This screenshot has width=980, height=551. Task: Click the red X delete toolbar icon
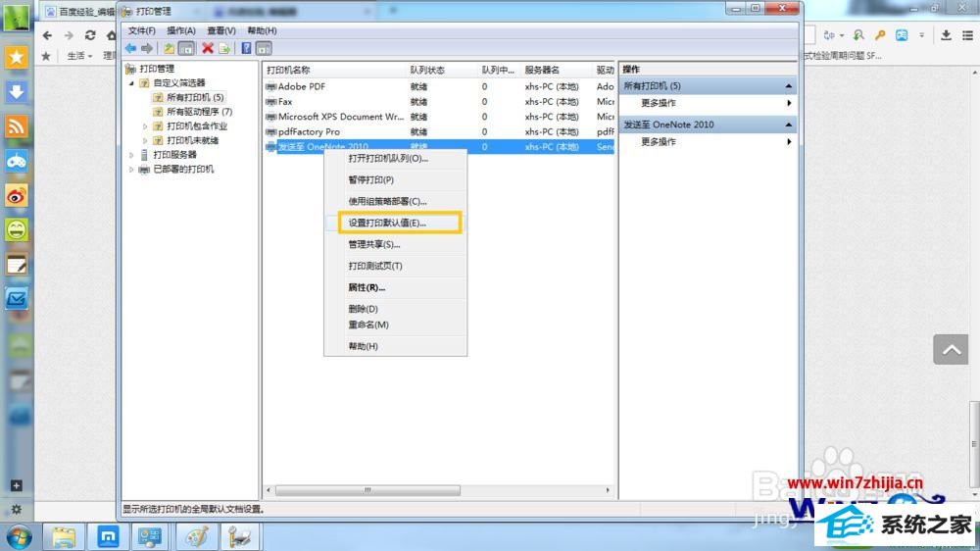click(208, 48)
